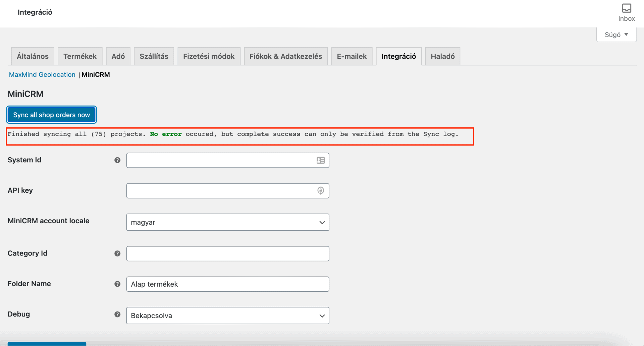Open the Inbox icon
Viewport: 644px width, 346px height.
(626, 12)
